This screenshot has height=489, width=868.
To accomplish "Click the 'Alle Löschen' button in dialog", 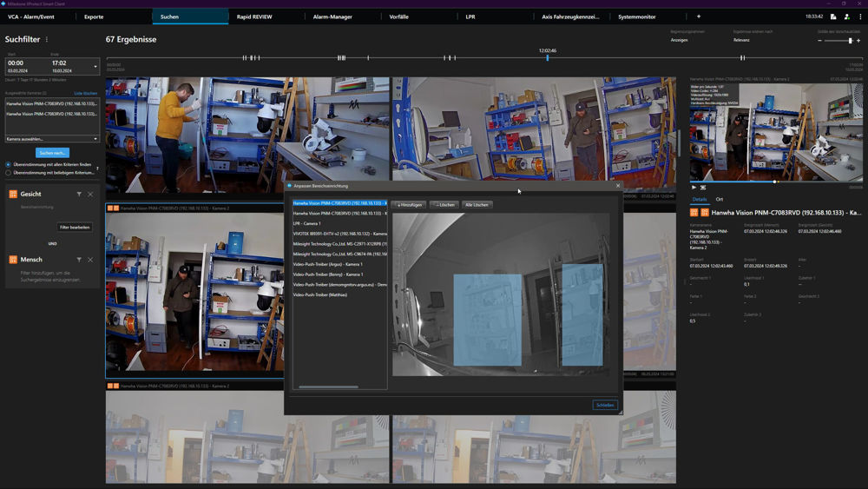I will 477,205.
